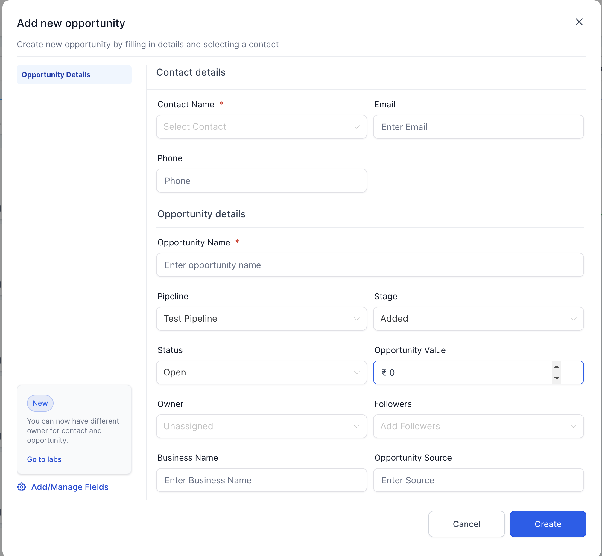Viewport: 602px width, 556px height.
Task: Decrease Opportunity Value with down arrow
Action: click(x=556, y=378)
